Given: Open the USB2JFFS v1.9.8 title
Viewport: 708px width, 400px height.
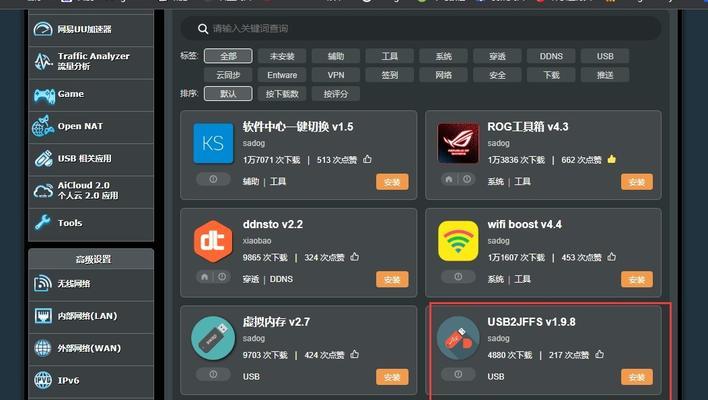Looking at the screenshot, I should click(x=531, y=322).
